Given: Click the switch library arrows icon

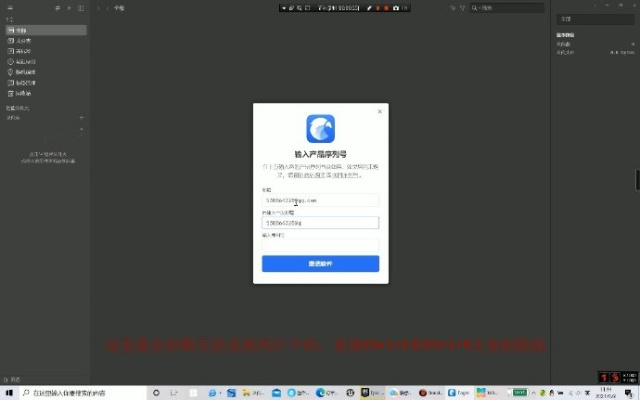Looking at the screenshot, I should (x=58, y=8).
